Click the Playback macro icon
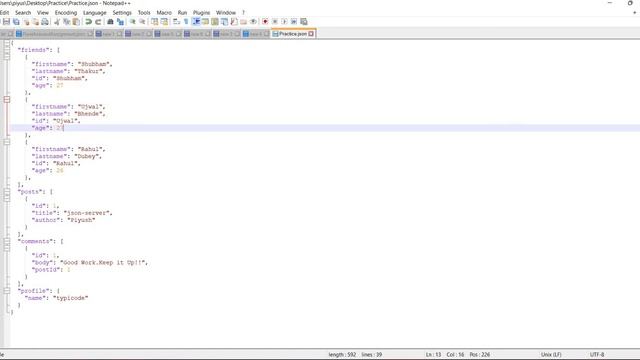Viewport: 640px width, 360px height. point(284,21)
